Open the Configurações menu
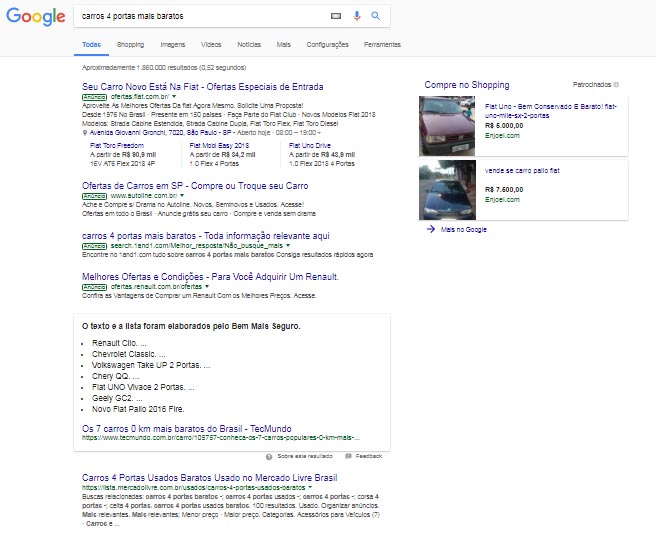This screenshot has height=536, width=656. coord(328,45)
